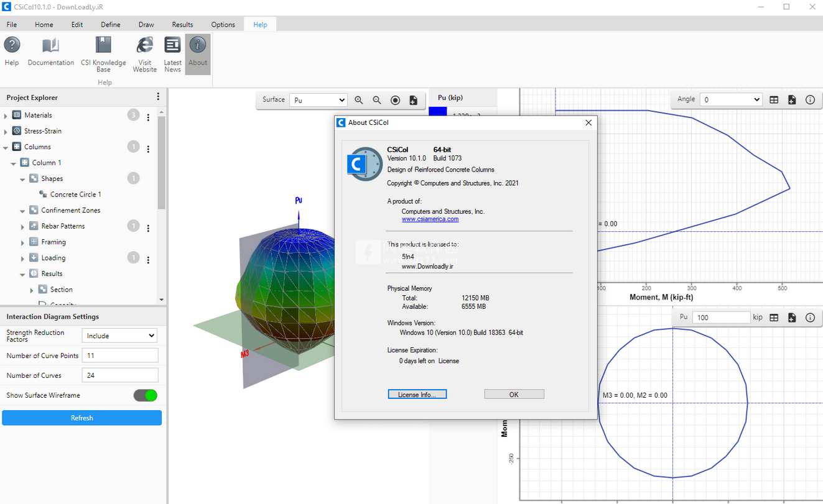Switch to the Home tab
This screenshot has width=823, height=504.
tap(44, 25)
